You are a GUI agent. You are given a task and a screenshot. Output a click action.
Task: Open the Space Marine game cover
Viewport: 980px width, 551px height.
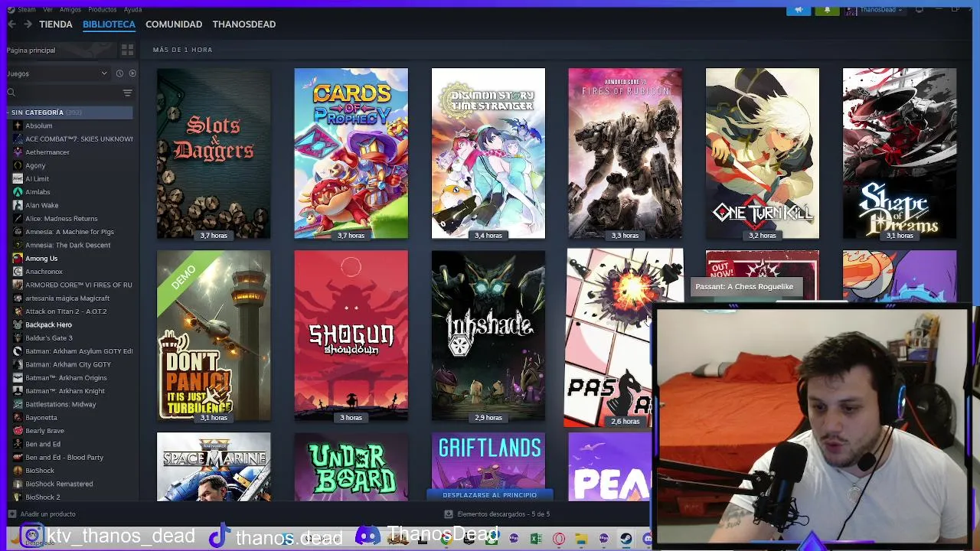(x=214, y=467)
